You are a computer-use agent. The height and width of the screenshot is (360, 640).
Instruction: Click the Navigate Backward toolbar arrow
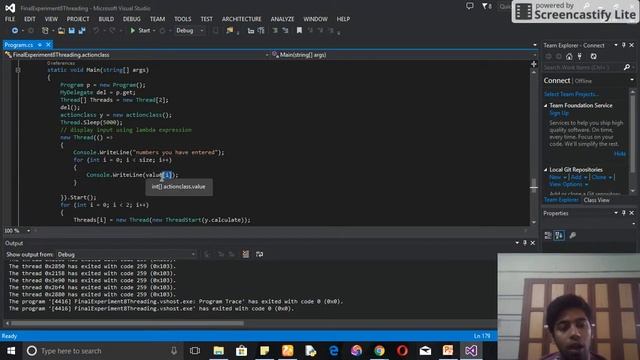15,31
